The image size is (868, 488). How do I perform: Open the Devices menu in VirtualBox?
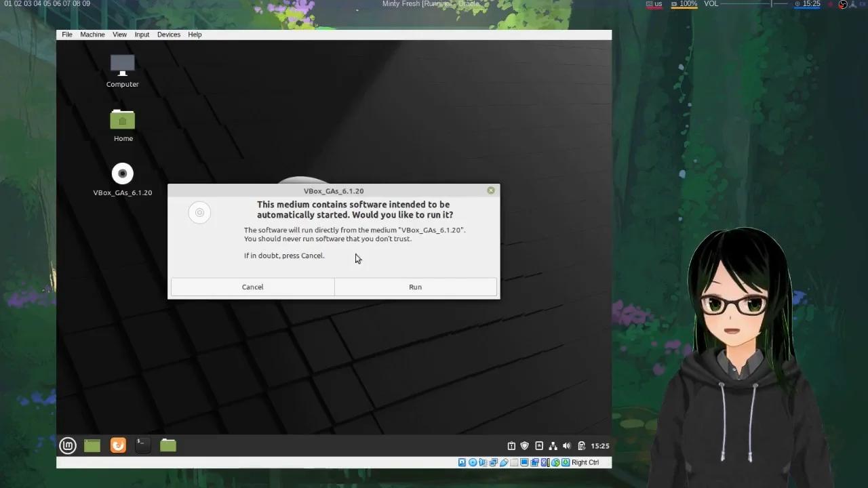(x=168, y=34)
